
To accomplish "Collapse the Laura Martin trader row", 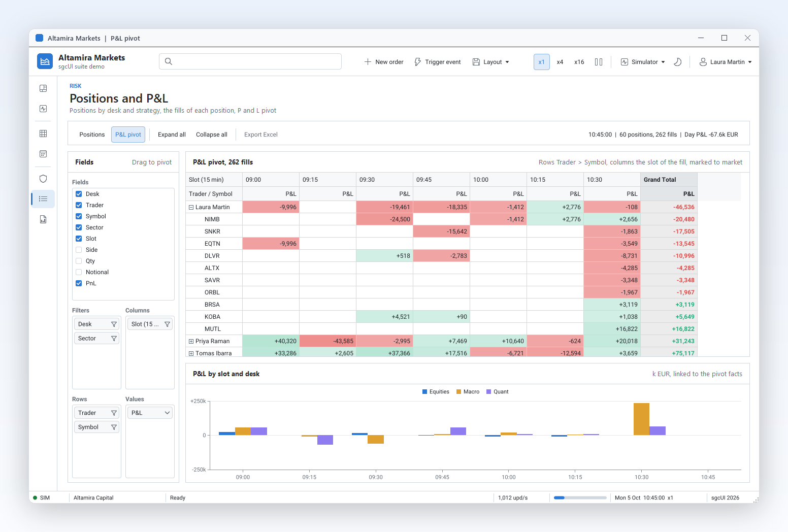I will [x=191, y=207].
